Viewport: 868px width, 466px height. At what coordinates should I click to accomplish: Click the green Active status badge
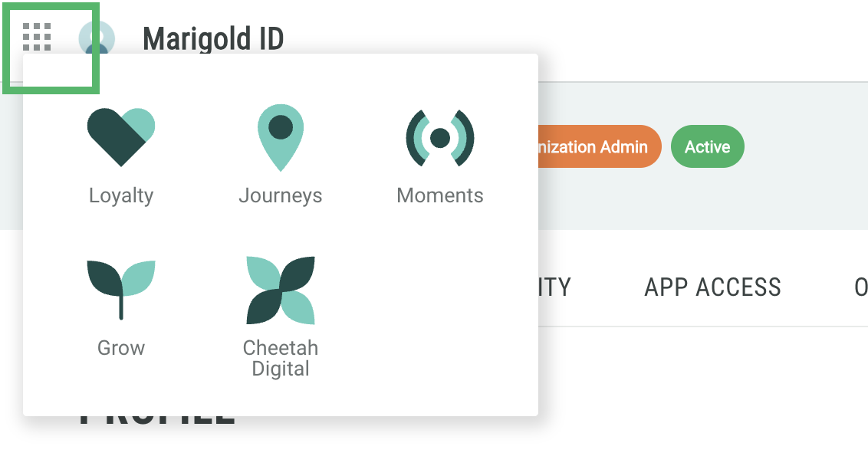pyautogui.click(x=707, y=146)
